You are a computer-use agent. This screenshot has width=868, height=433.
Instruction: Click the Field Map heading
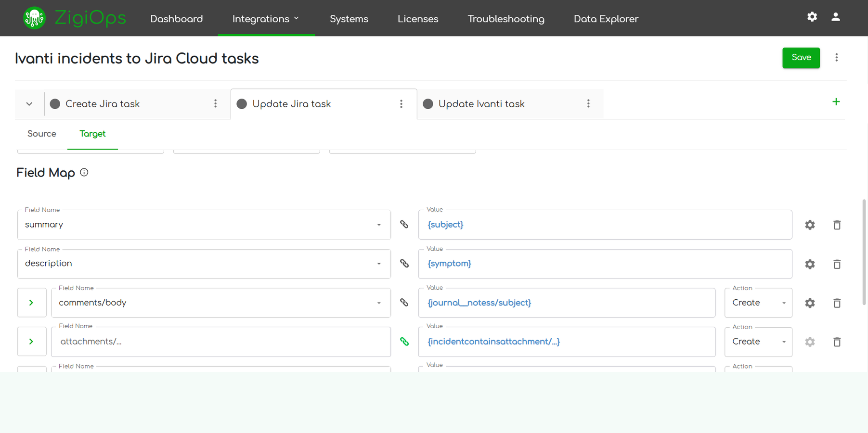[46, 173]
